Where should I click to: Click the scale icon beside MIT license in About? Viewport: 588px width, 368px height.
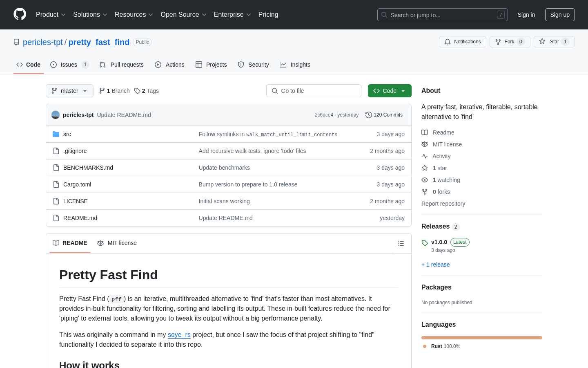(x=425, y=144)
